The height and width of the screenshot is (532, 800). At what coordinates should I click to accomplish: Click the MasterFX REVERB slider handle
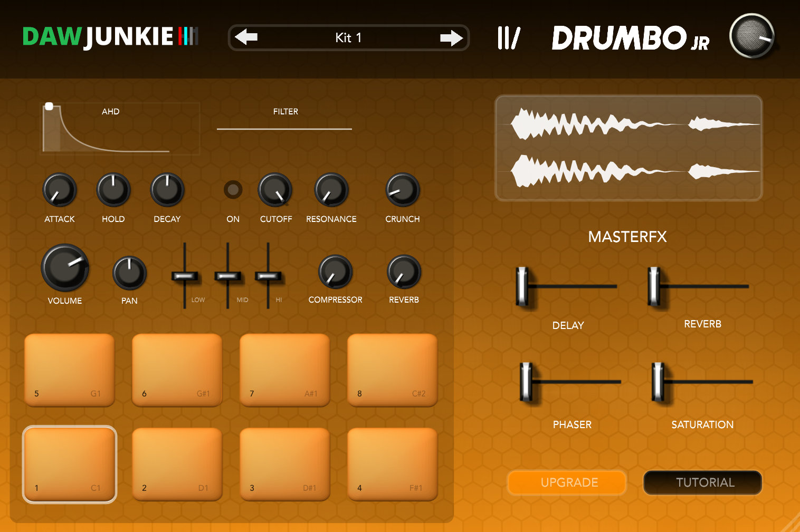pyautogui.click(x=654, y=286)
